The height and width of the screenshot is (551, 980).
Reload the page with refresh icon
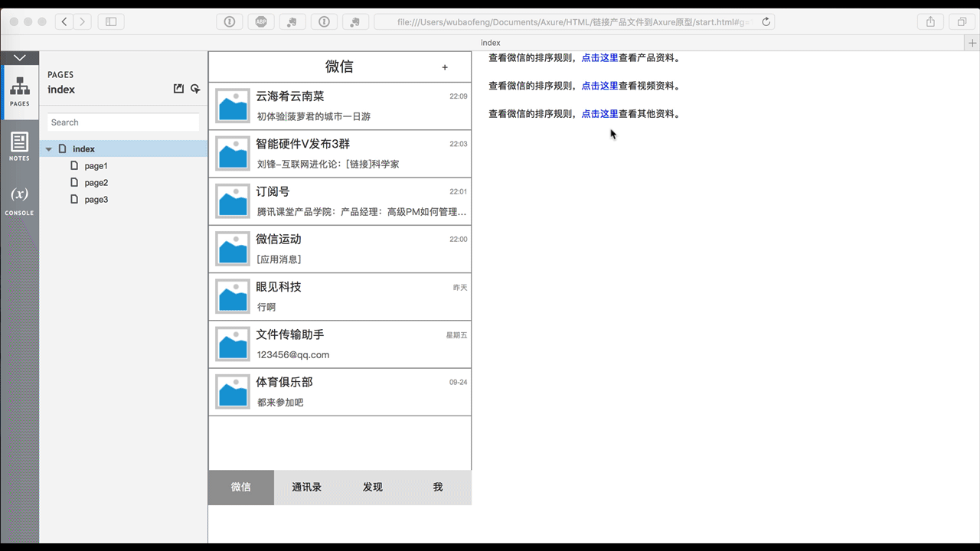pos(766,22)
